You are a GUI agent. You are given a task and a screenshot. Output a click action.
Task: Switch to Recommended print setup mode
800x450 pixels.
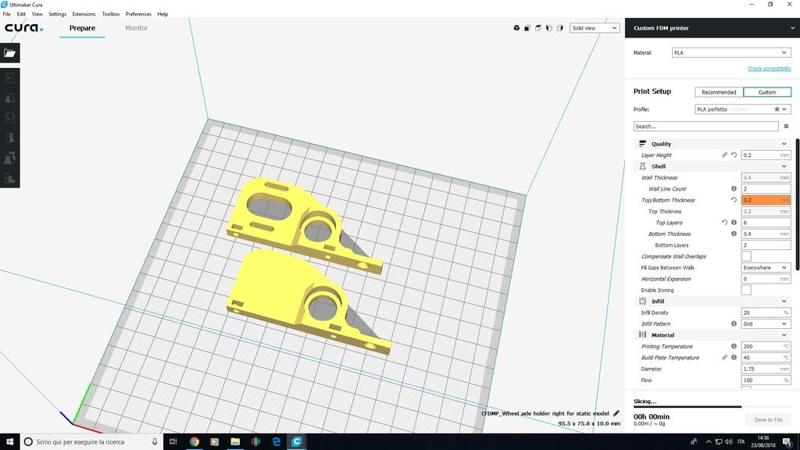(x=718, y=92)
